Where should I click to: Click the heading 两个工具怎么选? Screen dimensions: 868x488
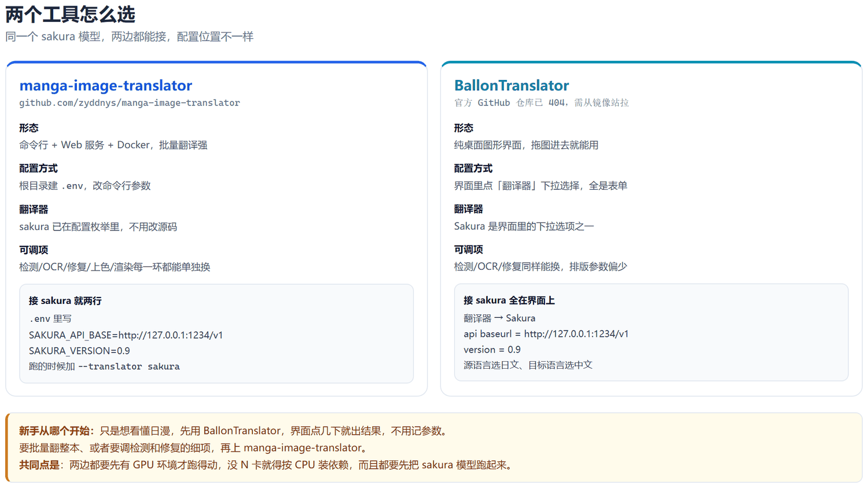click(x=70, y=14)
